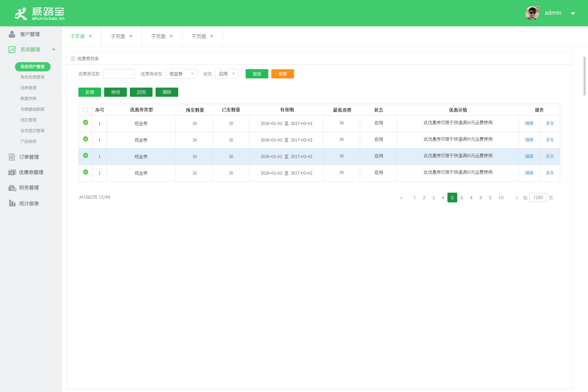The image size is (588, 392).
Task: Click the 优惠券名称 text input field
Action: pyautogui.click(x=119, y=74)
